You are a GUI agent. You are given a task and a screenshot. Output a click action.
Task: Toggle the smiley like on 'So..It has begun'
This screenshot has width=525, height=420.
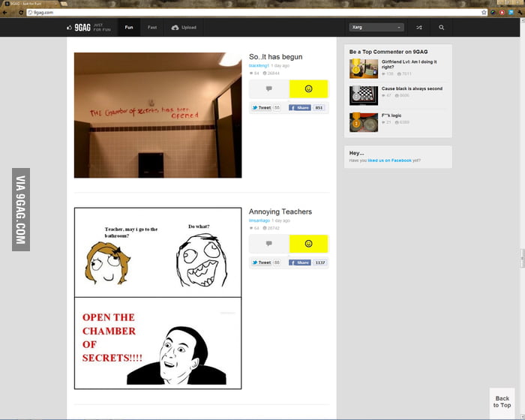(x=308, y=88)
